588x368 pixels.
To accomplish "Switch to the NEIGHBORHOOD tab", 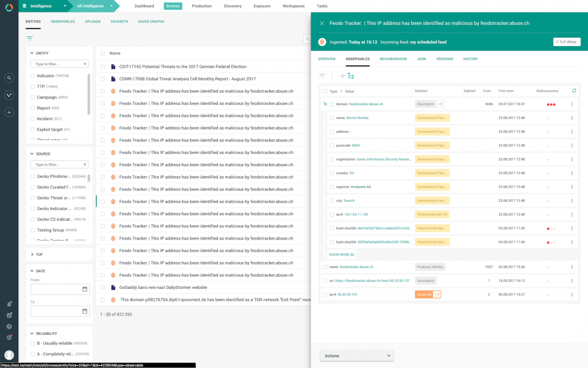I will click(393, 59).
